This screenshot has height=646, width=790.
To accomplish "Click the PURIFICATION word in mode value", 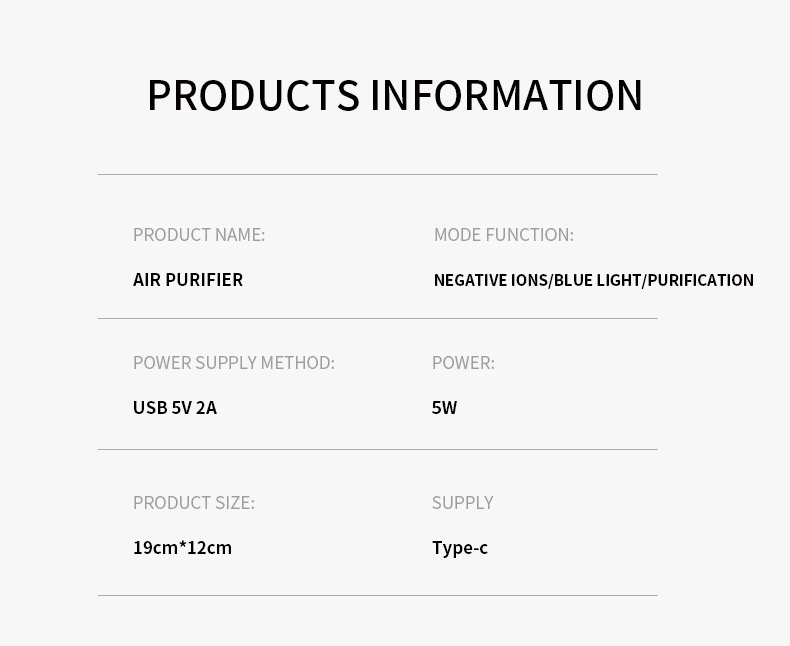I will pyautogui.click(x=700, y=281).
